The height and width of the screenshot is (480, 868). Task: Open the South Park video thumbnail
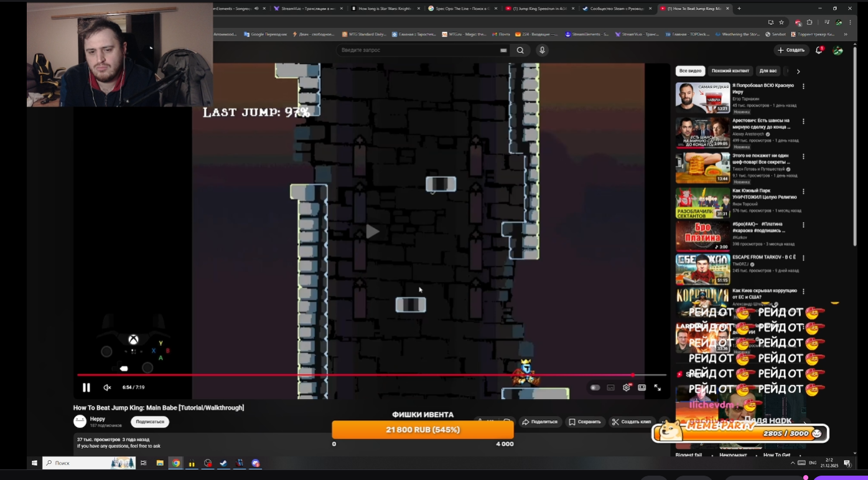[702, 202]
